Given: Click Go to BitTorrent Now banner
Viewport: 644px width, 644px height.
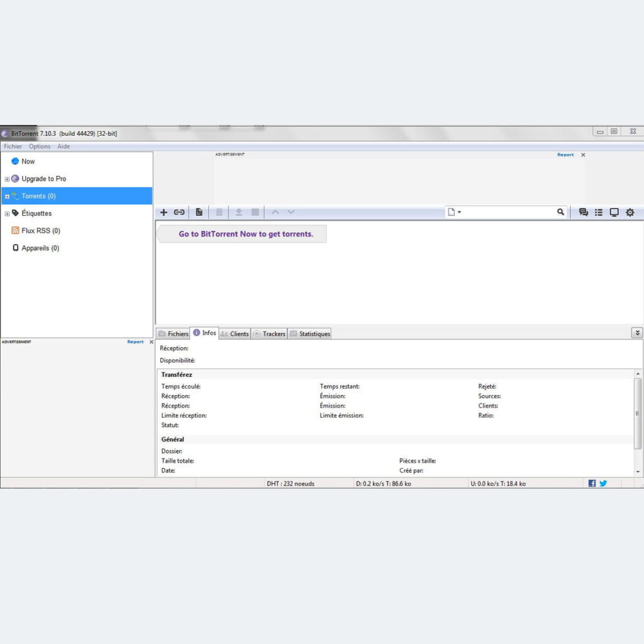Looking at the screenshot, I should [242, 234].
